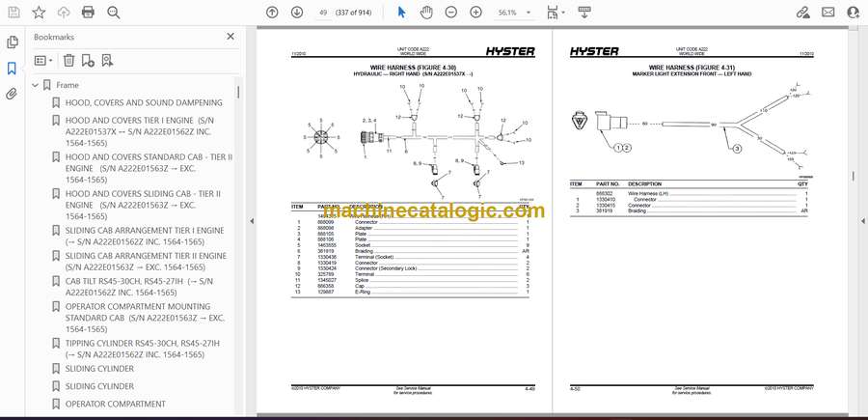Send the file by email icon
868x420 pixels.
(x=828, y=13)
